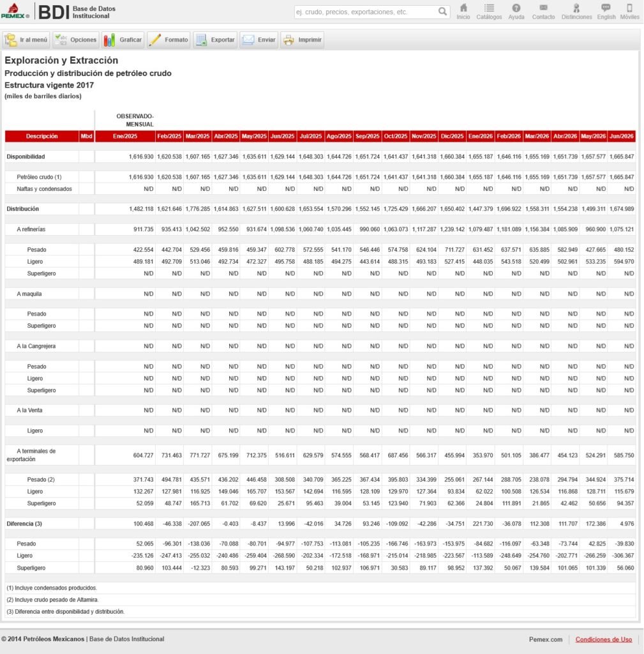
Task: Go to Inicio home icon
Action: click(x=463, y=11)
